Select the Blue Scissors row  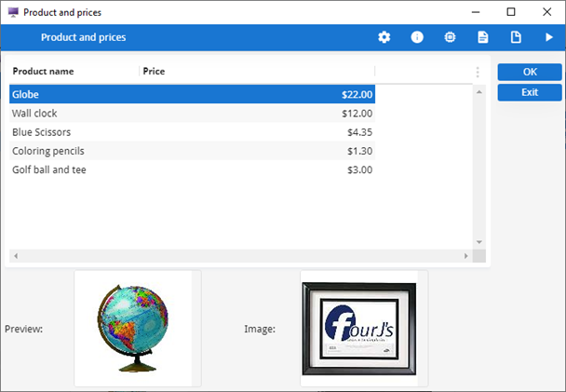point(192,132)
